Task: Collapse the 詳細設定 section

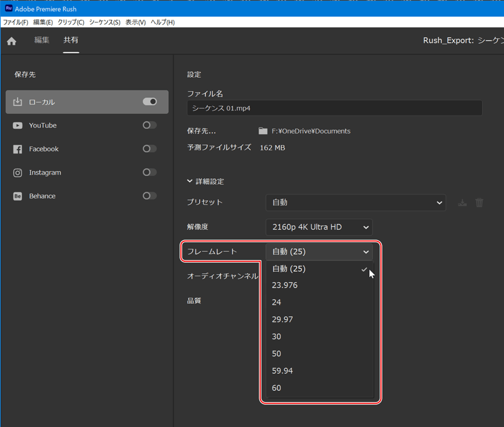Action: (190, 181)
